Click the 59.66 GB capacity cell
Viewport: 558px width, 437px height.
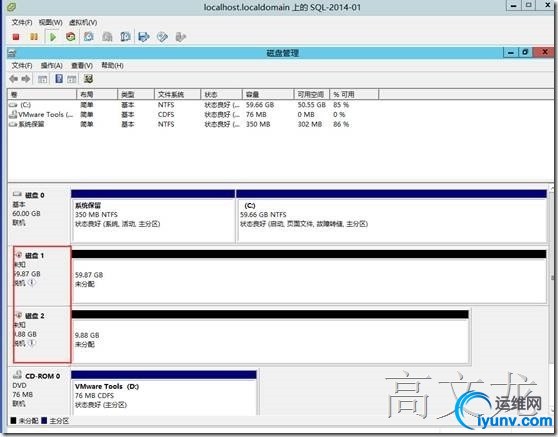click(260, 105)
